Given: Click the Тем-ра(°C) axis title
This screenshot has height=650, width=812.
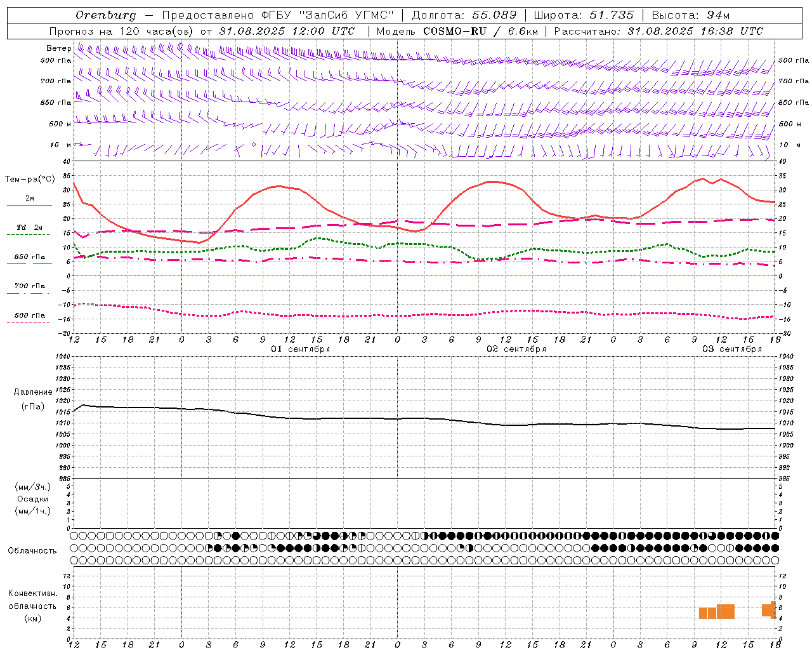Looking at the screenshot, I should 30,179.
